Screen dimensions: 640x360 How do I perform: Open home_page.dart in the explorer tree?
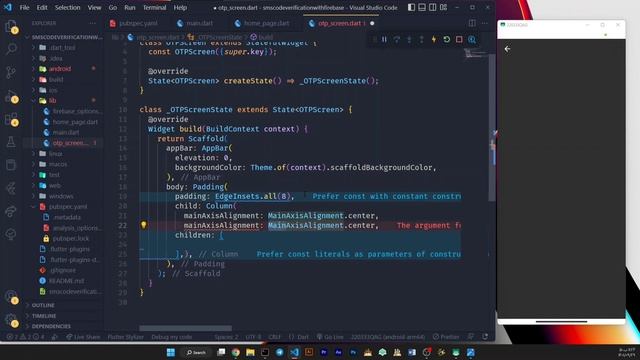tap(75, 122)
